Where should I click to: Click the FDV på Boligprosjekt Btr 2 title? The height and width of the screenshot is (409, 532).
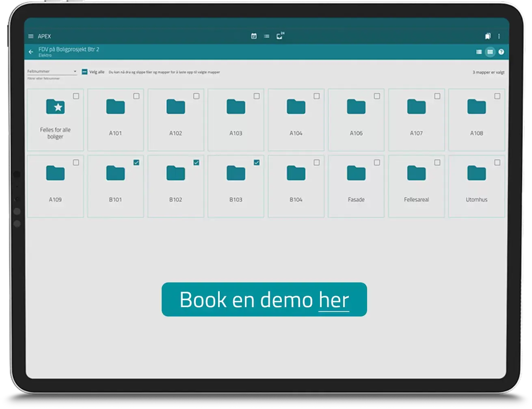click(x=69, y=49)
